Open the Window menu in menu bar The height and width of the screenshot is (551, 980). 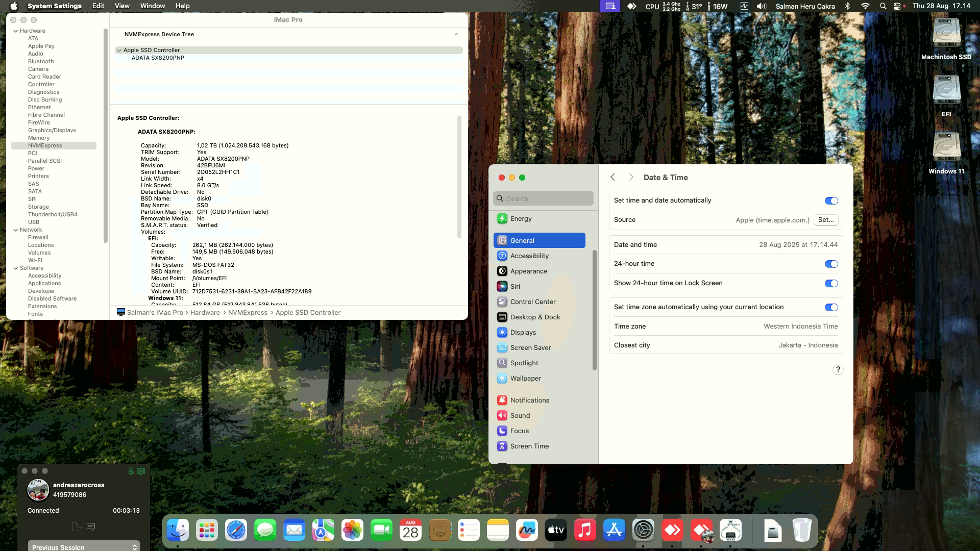coord(152,6)
